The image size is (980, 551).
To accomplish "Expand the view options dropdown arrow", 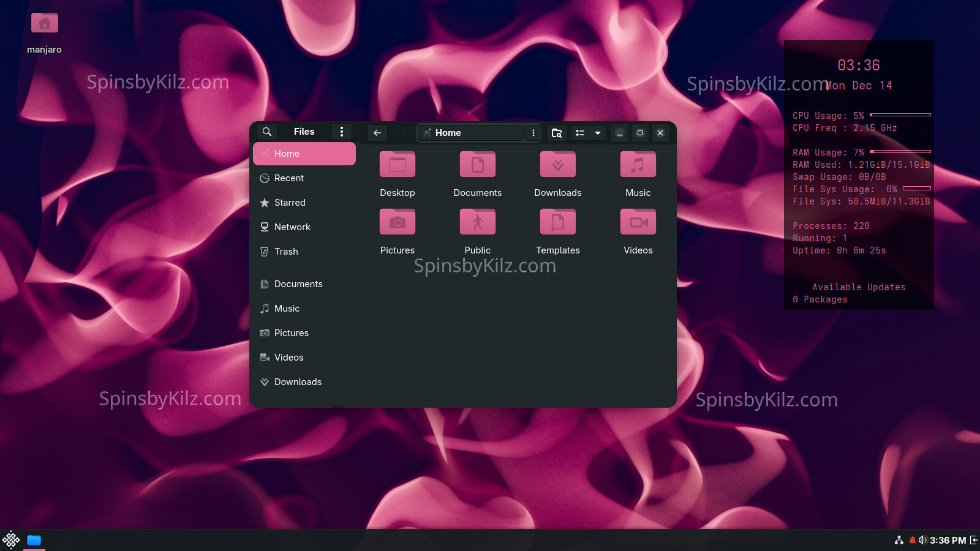I will [x=598, y=133].
